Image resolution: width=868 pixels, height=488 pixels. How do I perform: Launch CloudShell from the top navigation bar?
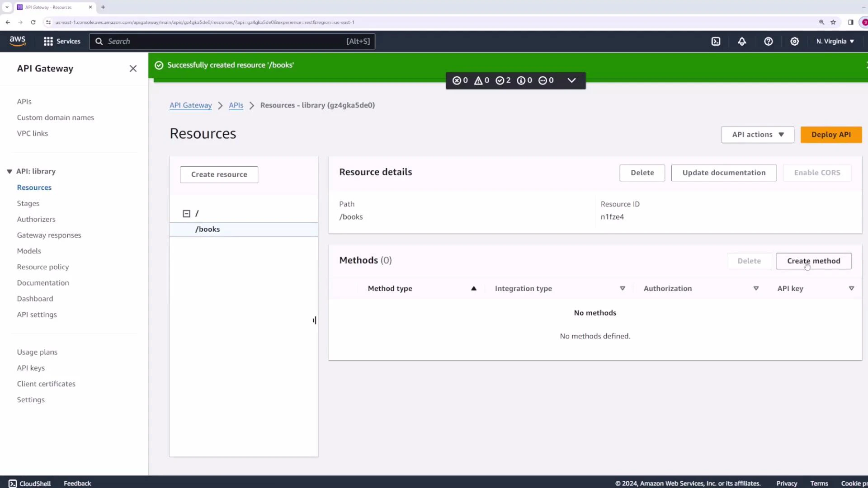pos(716,41)
